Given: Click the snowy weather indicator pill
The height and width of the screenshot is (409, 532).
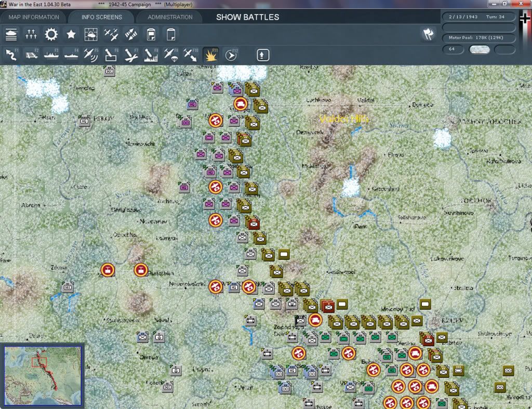Looking at the screenshot, I should 479,49.
